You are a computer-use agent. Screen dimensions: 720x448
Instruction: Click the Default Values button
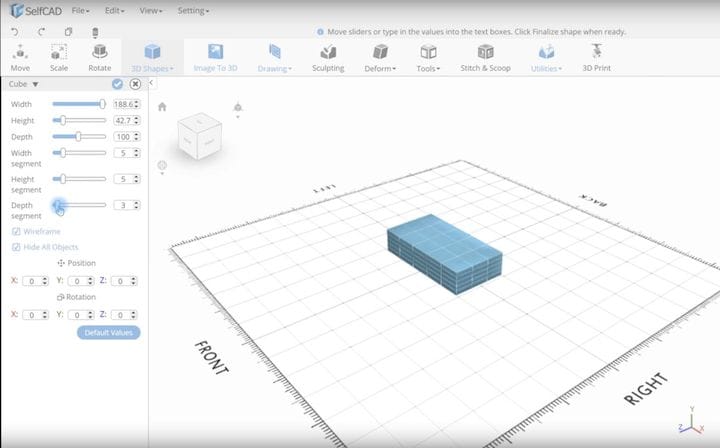pyautogui.click(x=108, y=332)
